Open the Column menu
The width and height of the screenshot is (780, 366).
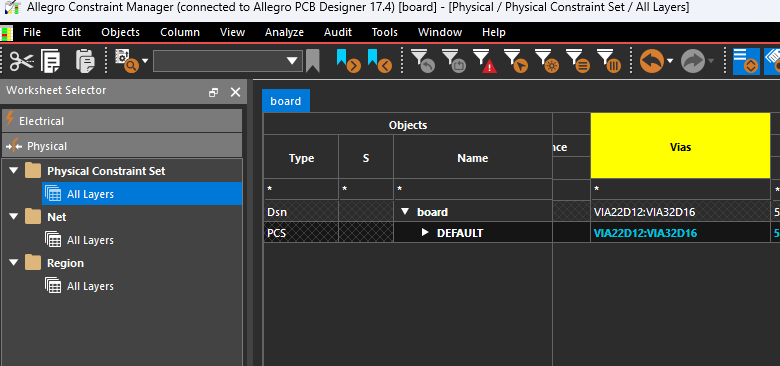pos(180,32)
